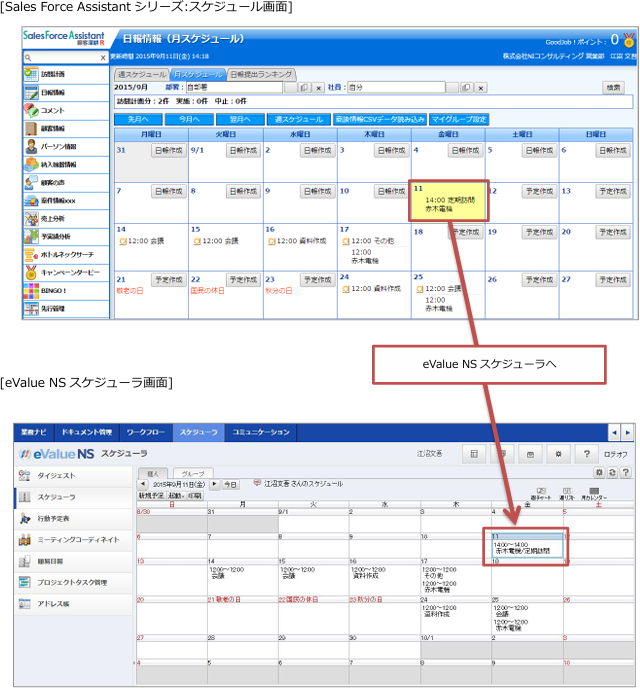The width and height of the screenshot is (640, 688).
Task: Open the 先行管理 sidebar icon
Action: [x=31, y=308]
